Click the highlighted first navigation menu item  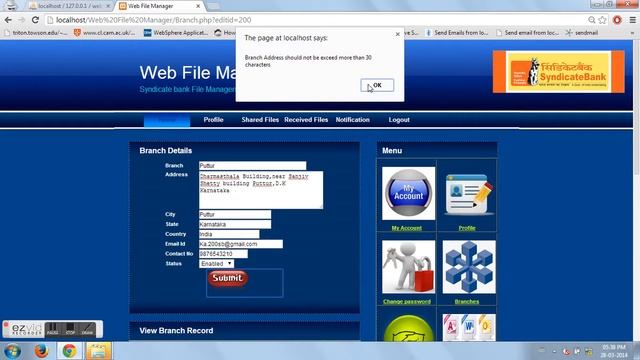(x=167, y=120)
